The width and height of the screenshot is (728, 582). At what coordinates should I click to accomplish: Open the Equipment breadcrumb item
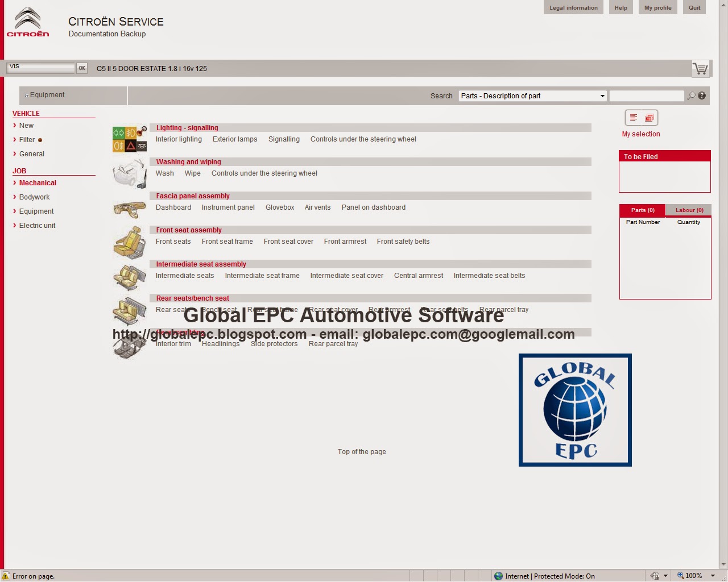point(47,95)
